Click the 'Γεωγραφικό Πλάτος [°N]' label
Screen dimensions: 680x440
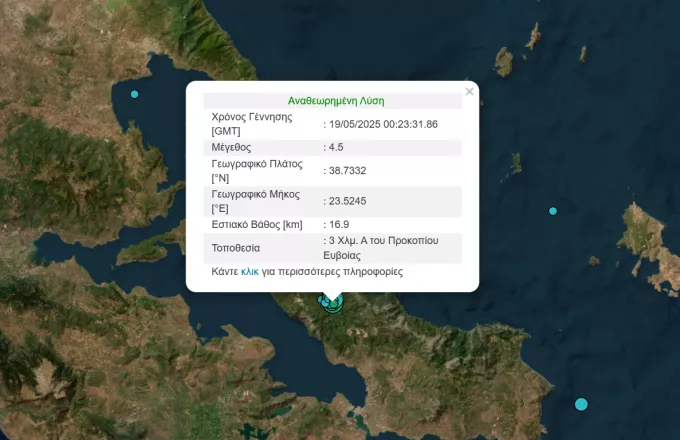(257, 171)
